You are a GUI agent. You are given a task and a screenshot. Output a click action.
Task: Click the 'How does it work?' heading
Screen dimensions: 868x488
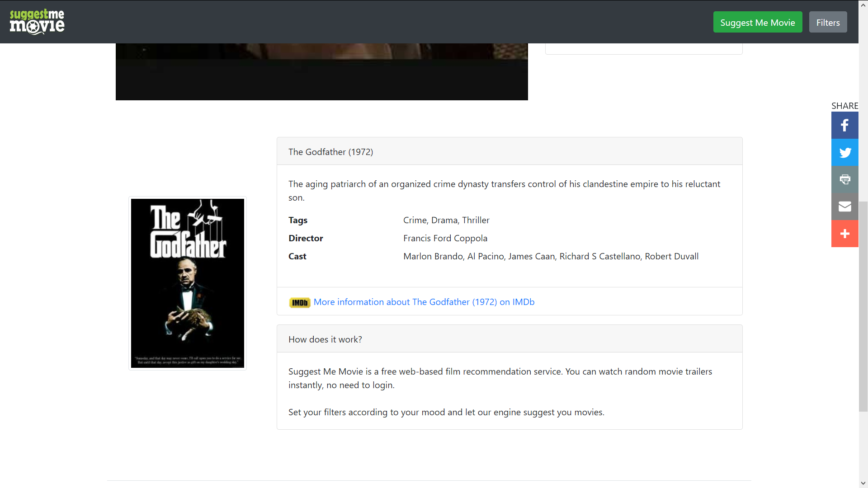pyautogui.click(x=325, y=339)
